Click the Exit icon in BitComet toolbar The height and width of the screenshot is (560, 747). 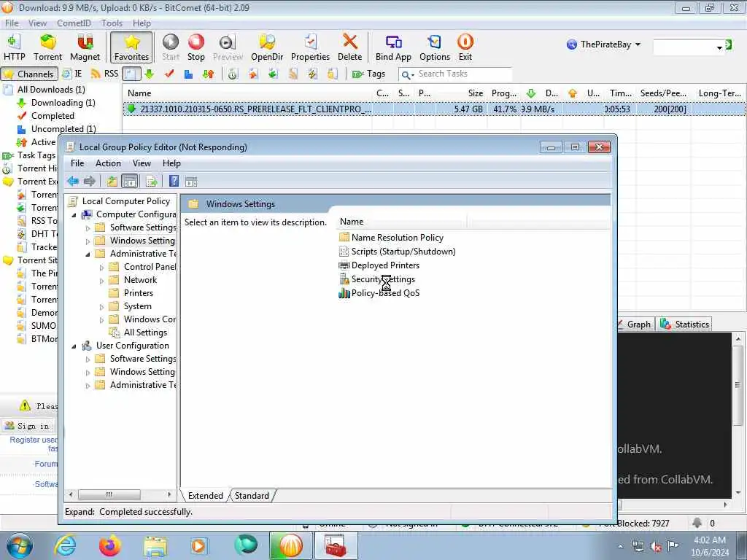(x=465, y=47)
